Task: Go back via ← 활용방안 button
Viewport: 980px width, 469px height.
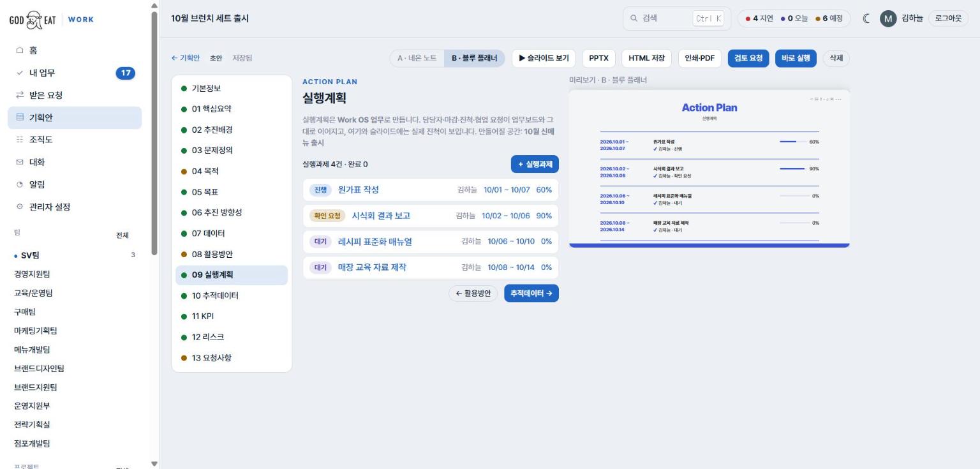Action: point(473,293)
